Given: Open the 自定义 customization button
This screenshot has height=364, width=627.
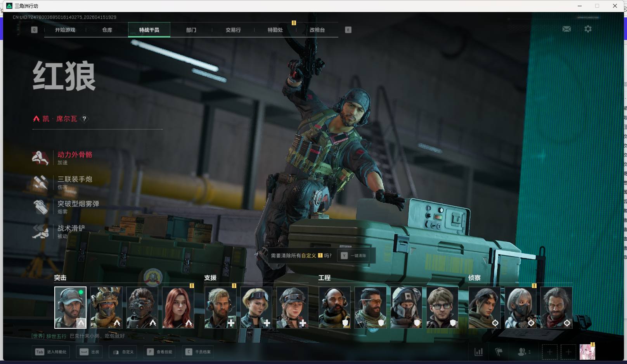Looking at the screenshot, I should coord(123,352).
